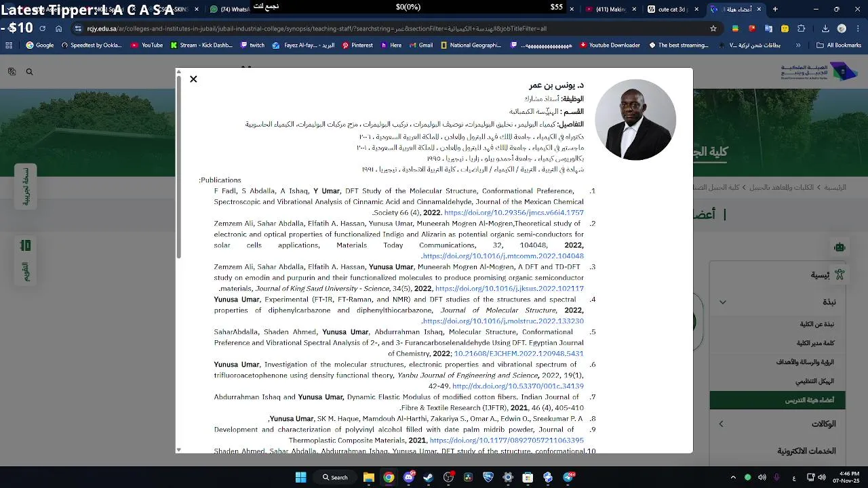868x488 pixels.
Task: Bookmark this page with the star icon
Action: (713, 28)
